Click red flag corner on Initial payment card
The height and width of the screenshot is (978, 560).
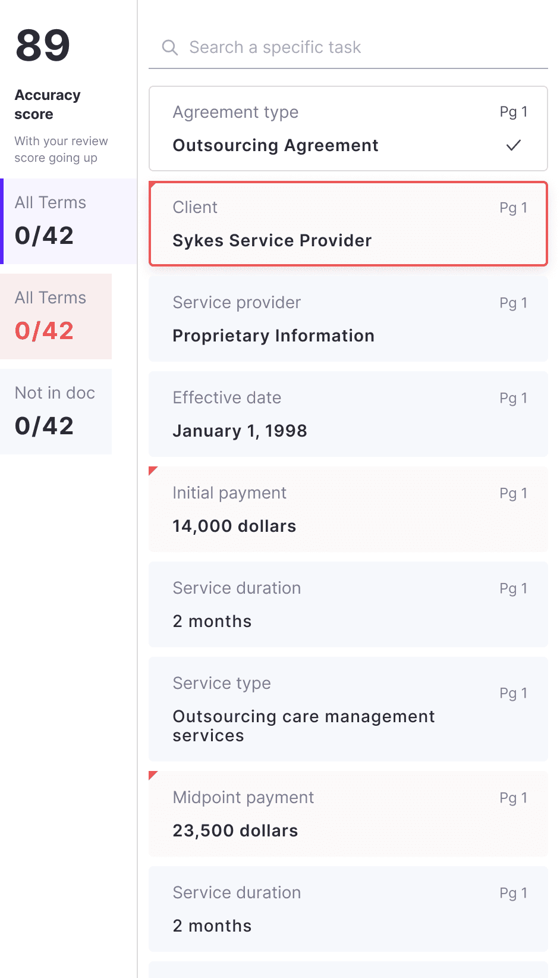coord(152,471)
